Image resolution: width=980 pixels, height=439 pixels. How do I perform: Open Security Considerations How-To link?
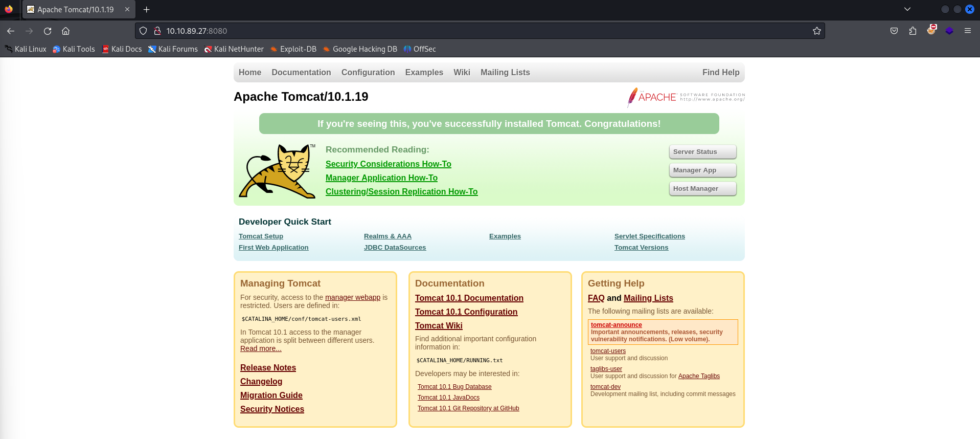click(x=388, y=164)
